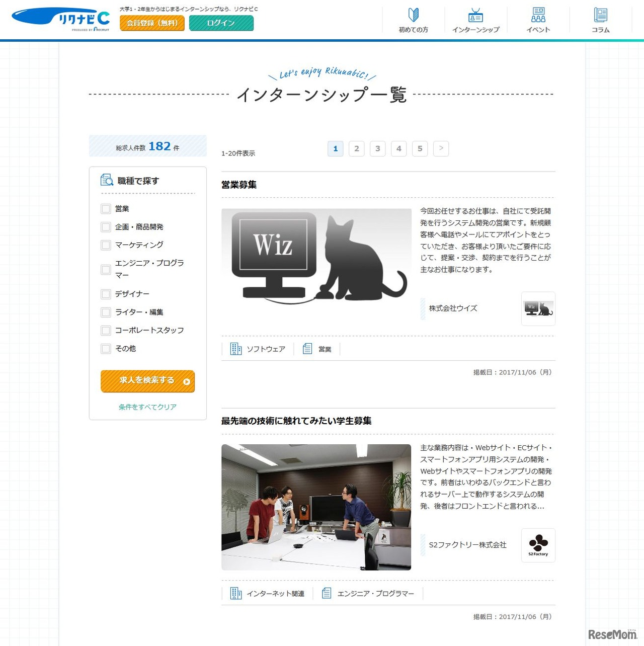Click the S2 Factory company logo thumbnail
This screenshot has width=644, height=646.
pos(538,546)
